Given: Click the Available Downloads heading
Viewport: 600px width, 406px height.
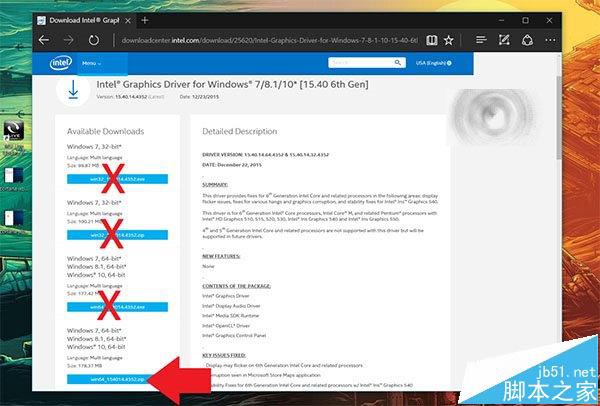Looking at the screenshot, I should pyautogui.click(x=106, y=132).
